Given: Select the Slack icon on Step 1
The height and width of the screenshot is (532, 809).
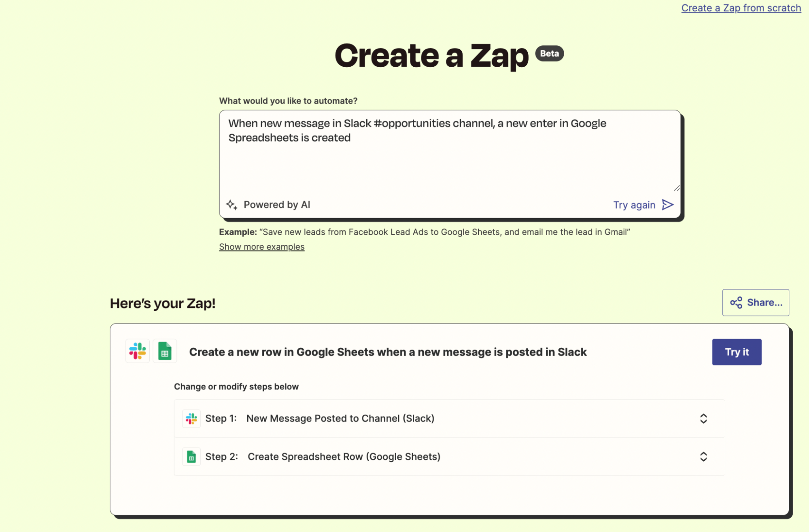Looking at the screenshot, I should pyautogui.click(x=191, y=418).
